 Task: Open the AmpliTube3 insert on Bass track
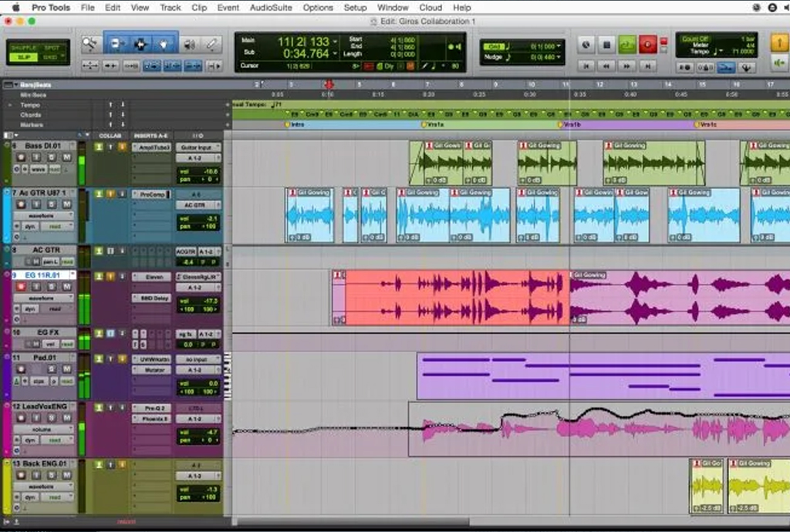click(x=150, y=146)
